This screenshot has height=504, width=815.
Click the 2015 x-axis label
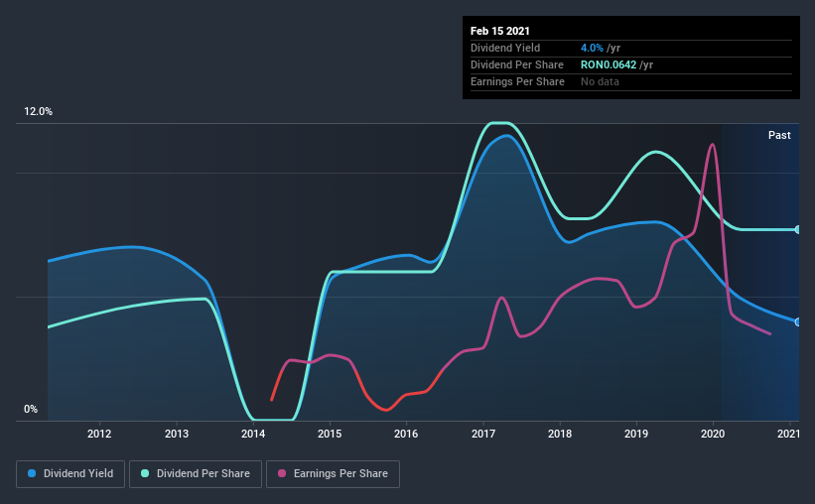point(330,434)
